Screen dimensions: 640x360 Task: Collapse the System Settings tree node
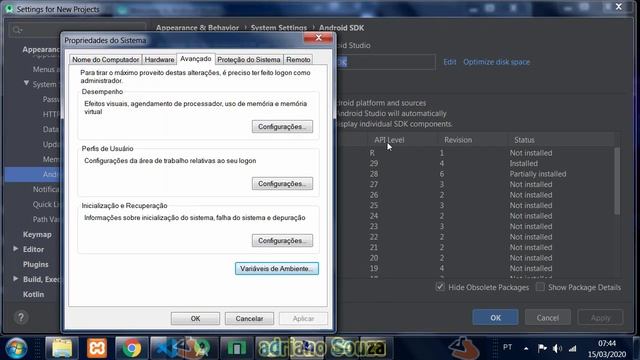pyautogui.click(x=26, y=83)
